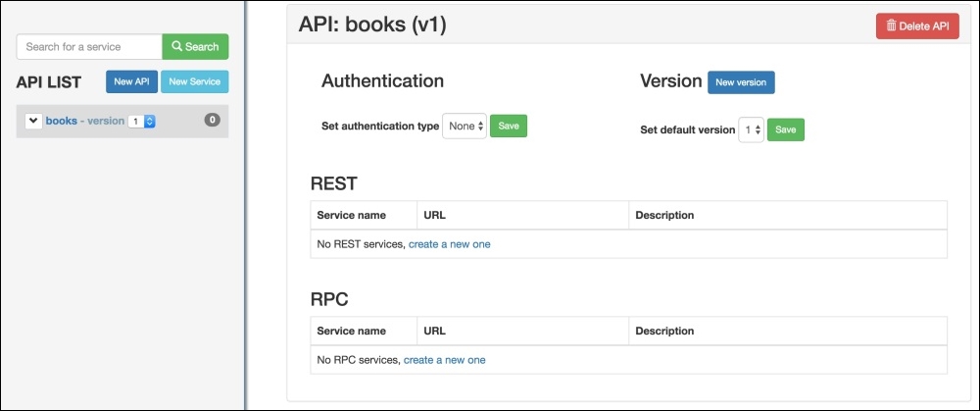The image size is (980, 411).
Task: Open the default version dropdown
Action: coord(751,129)
